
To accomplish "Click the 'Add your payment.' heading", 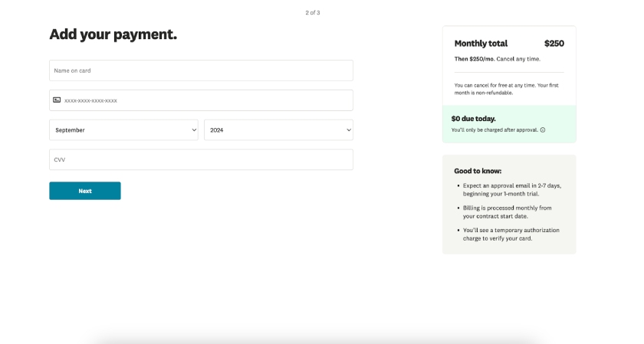I will (113, 34).
